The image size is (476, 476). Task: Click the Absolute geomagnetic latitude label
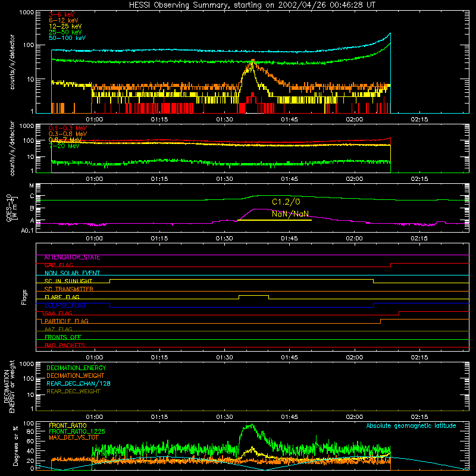click(411, 426)
